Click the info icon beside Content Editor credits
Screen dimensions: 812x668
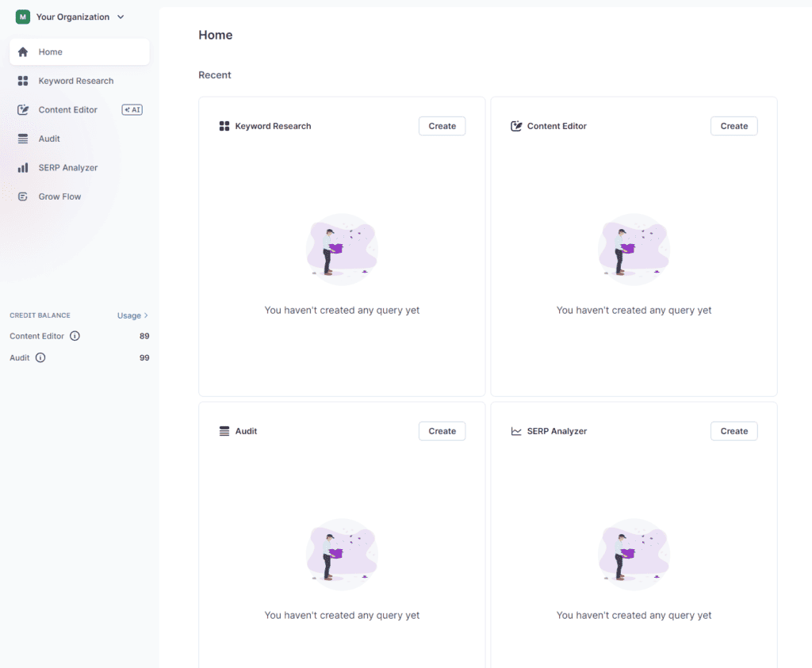pyautogui.click(x=75, y=336)
